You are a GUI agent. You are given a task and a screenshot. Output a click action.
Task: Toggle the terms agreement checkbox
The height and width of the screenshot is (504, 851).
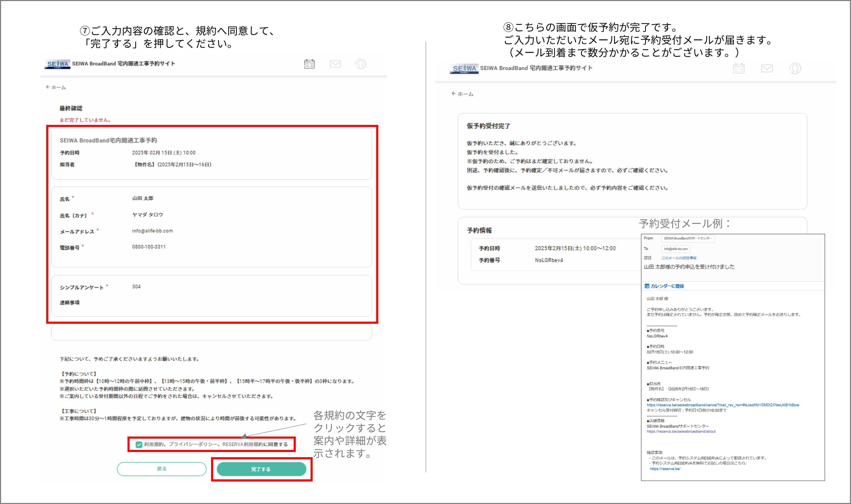pos(139,444)
